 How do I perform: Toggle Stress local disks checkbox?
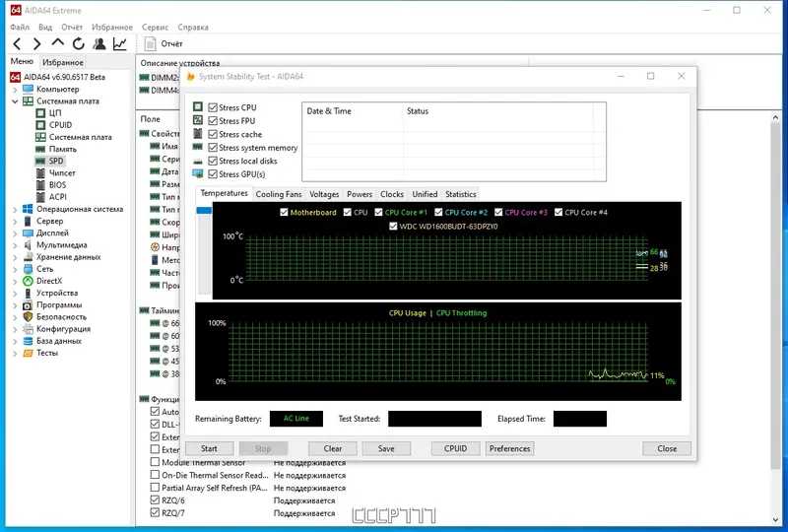tap(213, 161)
